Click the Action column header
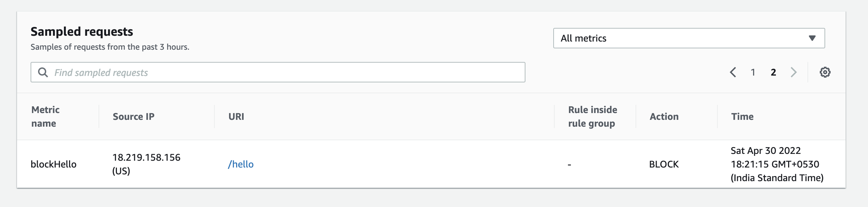This screenshot has height=207, width=868. click(664, 116)
